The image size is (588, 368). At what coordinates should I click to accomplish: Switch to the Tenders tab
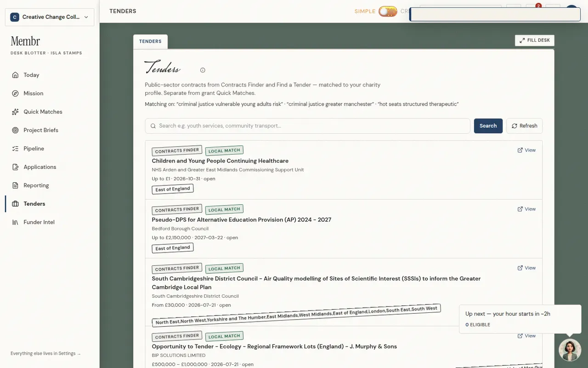150,41
